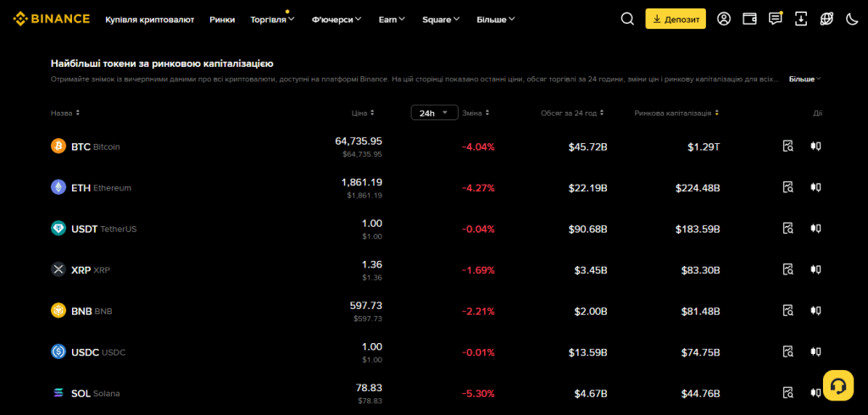
Task: Expand the Більше navigation menu
Action: tap(495, 19)
